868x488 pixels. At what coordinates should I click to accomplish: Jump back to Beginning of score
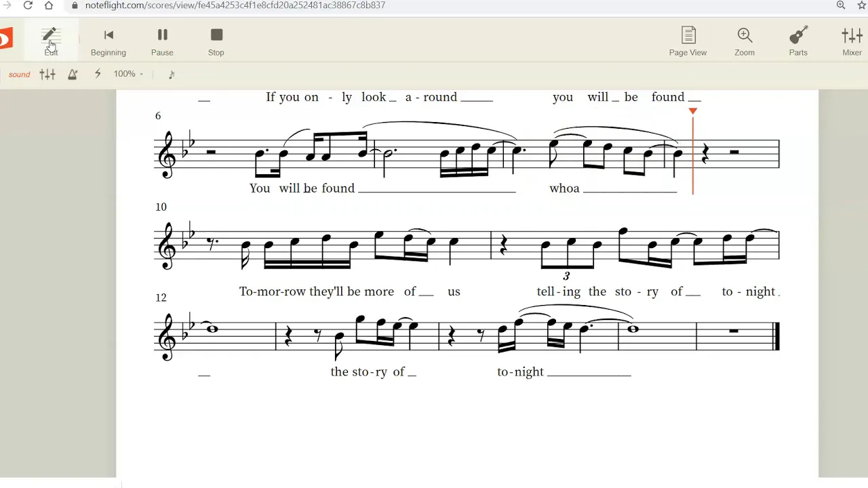pos(108,41)
